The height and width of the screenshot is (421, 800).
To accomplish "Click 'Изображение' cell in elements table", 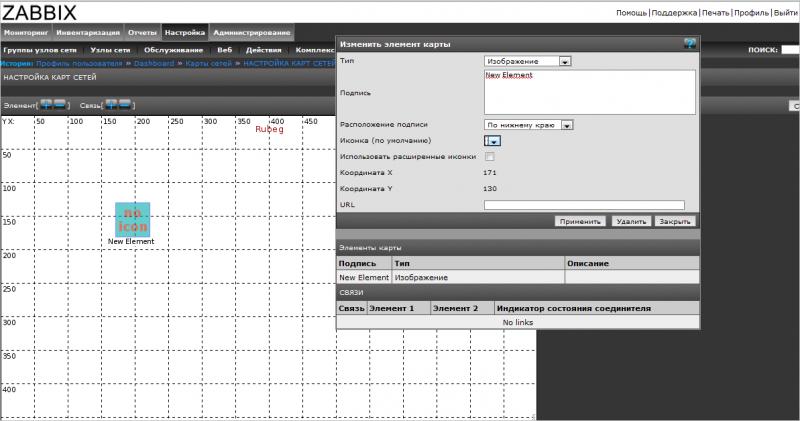I will click(x=421, y=278).
